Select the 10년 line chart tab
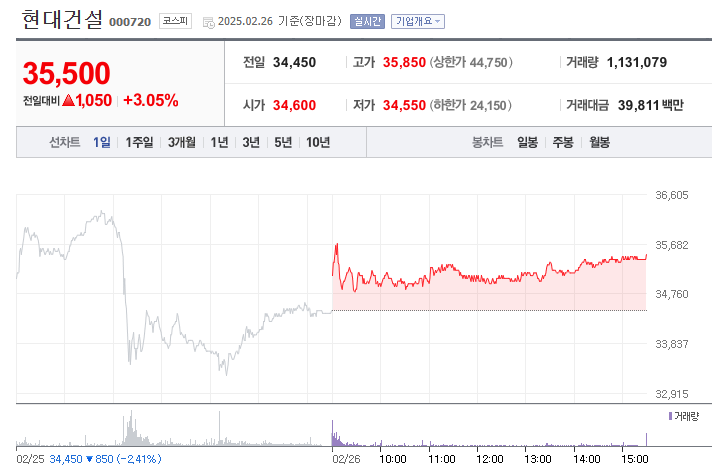The height and width of the screenshot is (471, 712). tap(318, 143)
